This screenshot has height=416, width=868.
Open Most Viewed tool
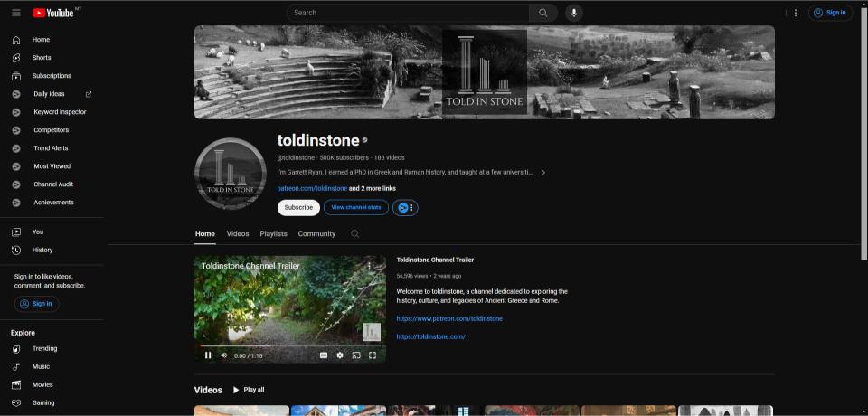tap(52, 166)
